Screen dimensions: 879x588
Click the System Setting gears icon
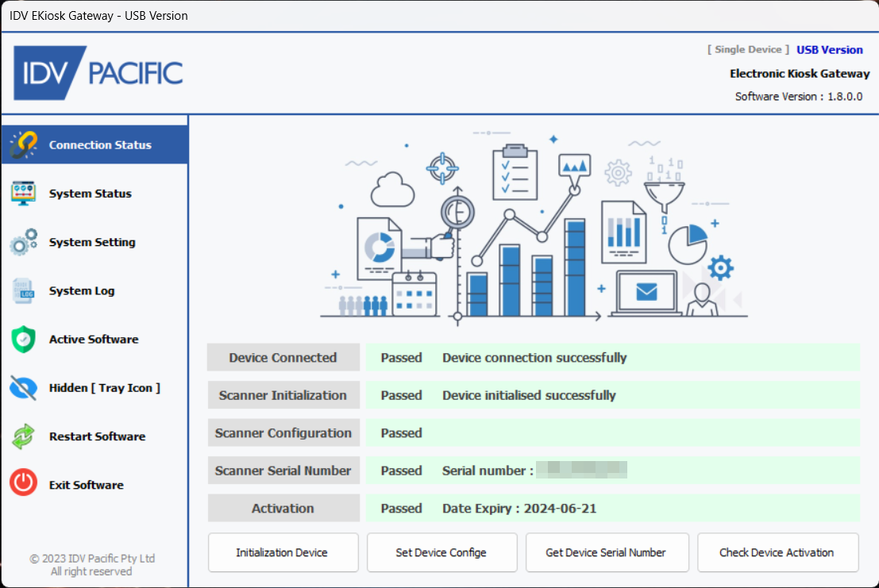click(24, 242)
